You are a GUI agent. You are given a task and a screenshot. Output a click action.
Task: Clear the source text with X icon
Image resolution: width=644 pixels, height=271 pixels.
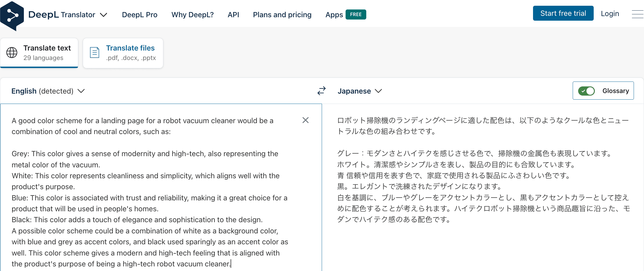point(305,120)
